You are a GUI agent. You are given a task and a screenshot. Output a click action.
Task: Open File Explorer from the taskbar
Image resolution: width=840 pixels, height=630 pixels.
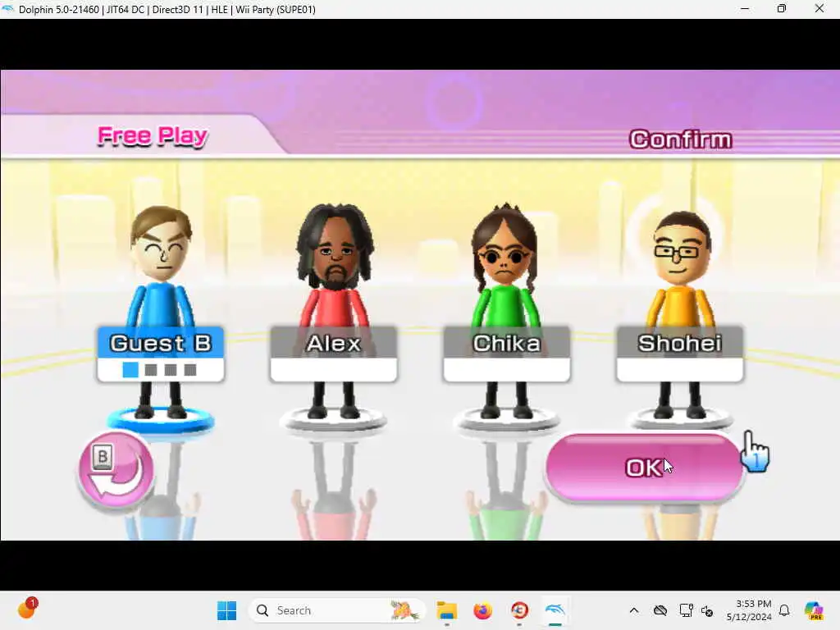[446, 610]
